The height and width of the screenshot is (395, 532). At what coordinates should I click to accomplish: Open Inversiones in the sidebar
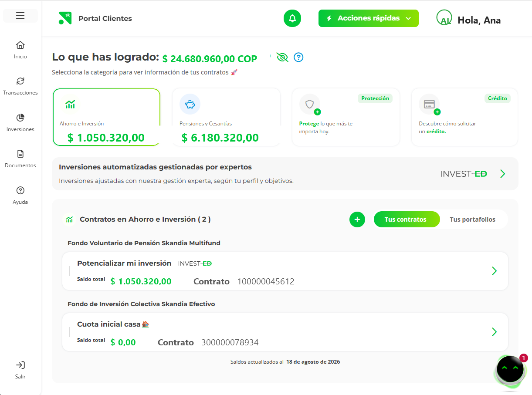[x=20, y=122]
